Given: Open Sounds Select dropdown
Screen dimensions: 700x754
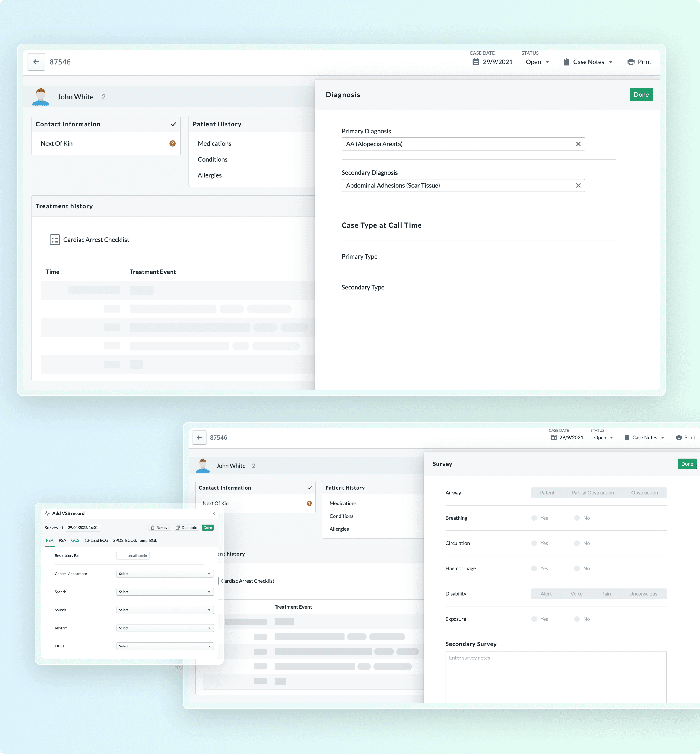Looking at the screenshot, I should tap(165, 610).
